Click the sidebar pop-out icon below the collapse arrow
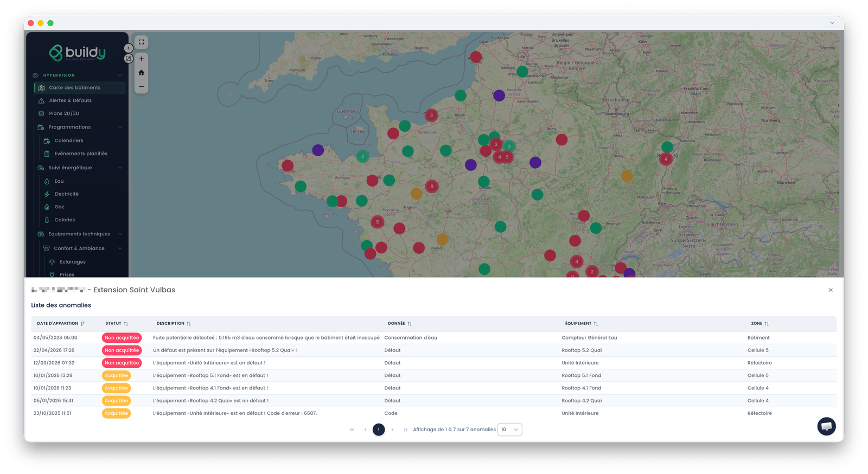This screenshot has height=474, width=868. (x=129, y=58)
